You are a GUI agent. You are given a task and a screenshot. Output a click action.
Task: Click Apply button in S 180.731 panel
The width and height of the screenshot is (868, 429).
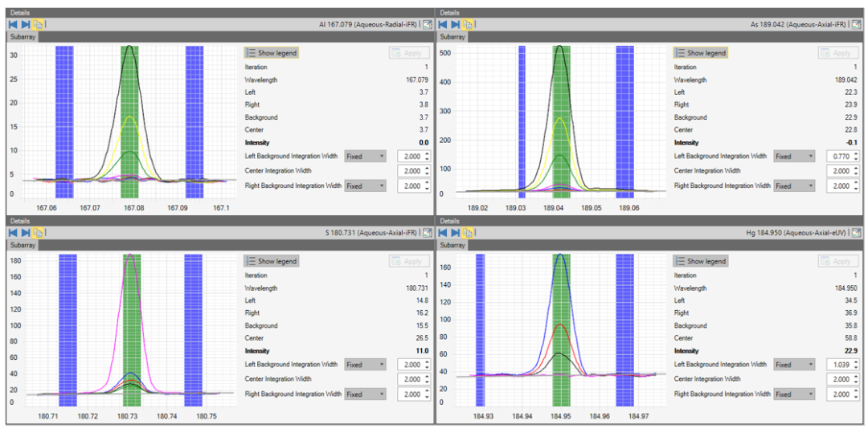tap(409, 261)
